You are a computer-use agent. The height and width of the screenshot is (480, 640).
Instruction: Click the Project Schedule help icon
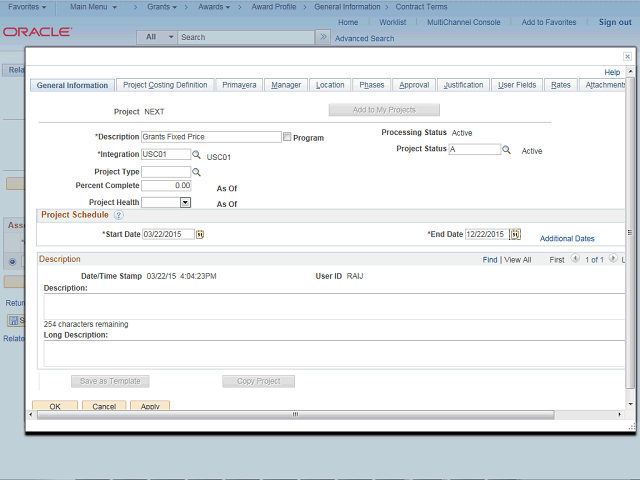pos(118,215)
